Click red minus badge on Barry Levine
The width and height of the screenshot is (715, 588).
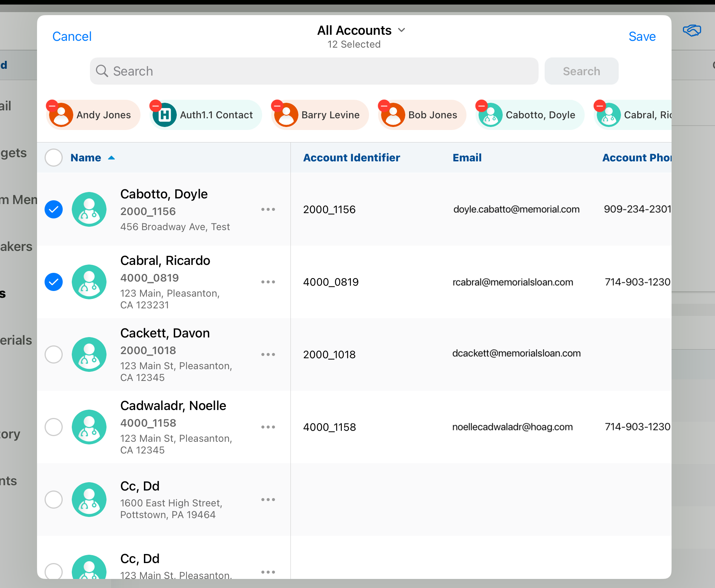click(x=277, y=105)
